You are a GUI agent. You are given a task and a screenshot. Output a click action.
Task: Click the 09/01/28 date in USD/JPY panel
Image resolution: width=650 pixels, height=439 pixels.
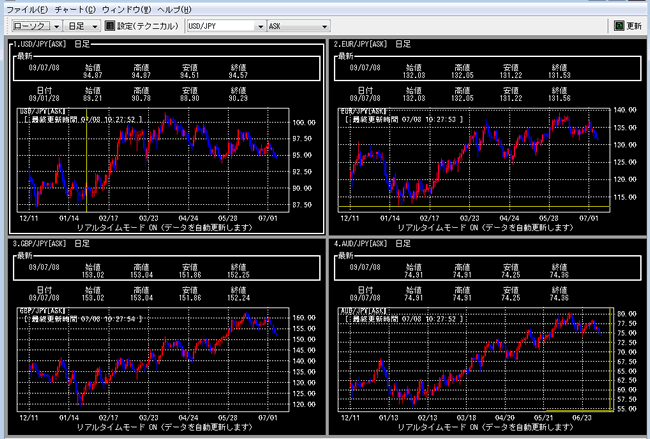pyautogui.click(x=44, y=98)
